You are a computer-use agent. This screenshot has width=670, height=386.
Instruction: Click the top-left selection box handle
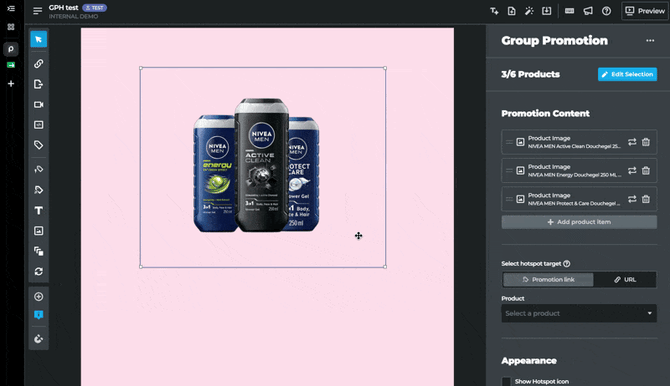click(x=141, y=68)
